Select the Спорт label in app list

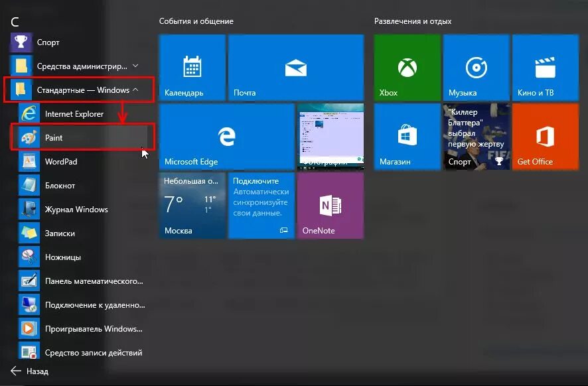tap(48, 42)
